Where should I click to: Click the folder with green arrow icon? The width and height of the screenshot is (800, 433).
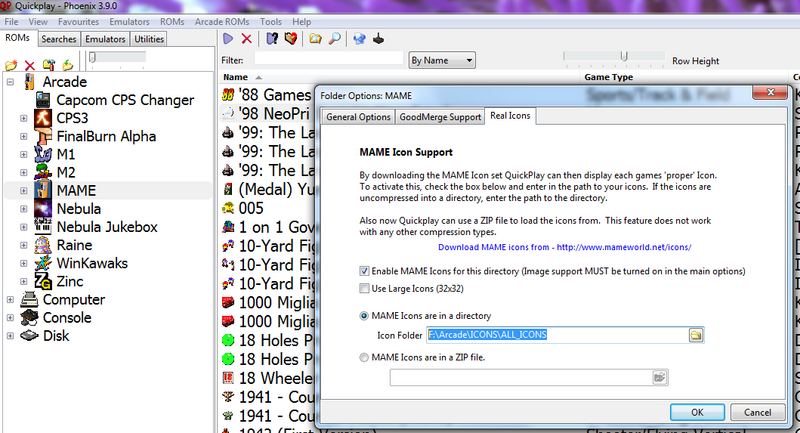point(68,65)
